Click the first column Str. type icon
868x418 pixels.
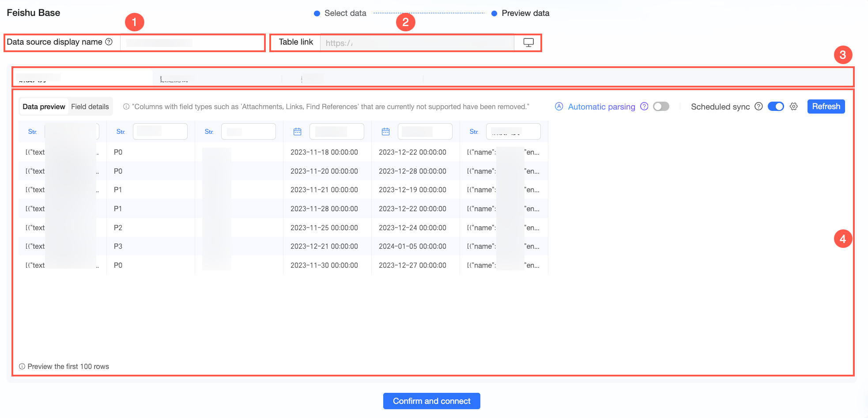point(33,132)
